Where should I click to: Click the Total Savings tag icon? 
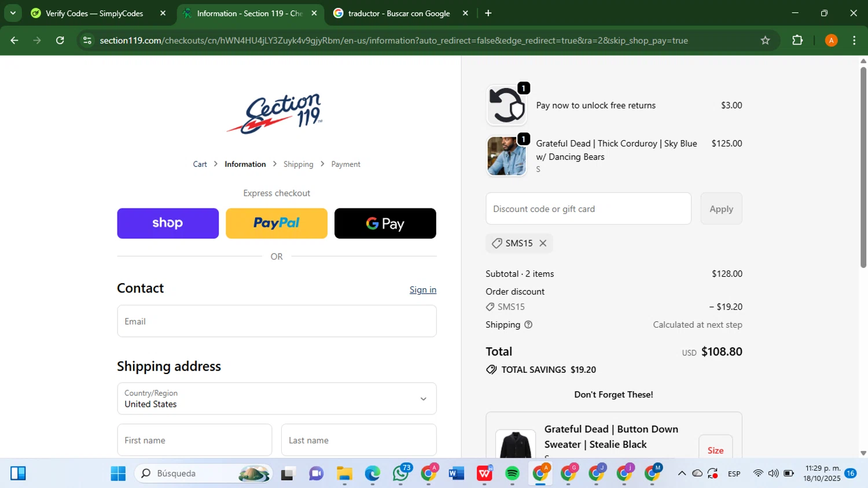(x=491, y=369)
